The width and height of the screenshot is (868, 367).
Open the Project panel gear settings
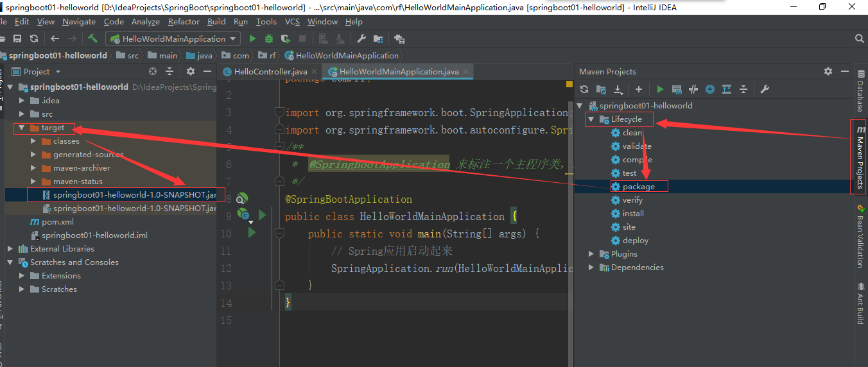coord(191,71)
